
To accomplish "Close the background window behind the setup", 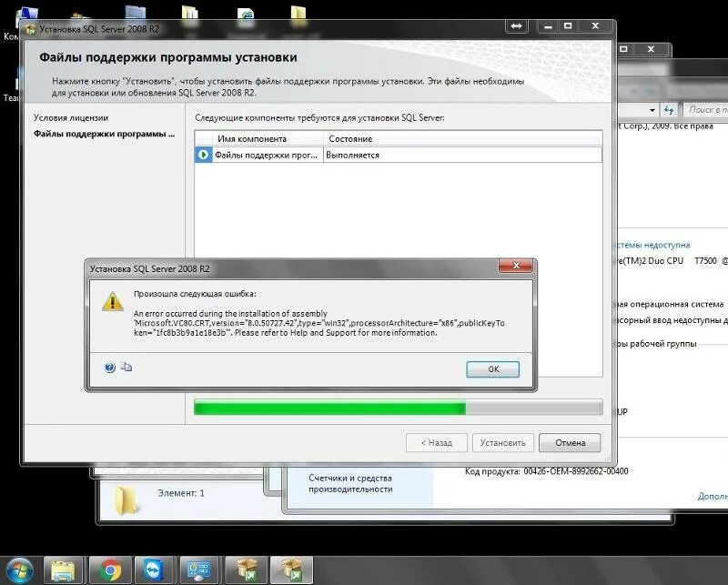I will [x=651, y=49].
